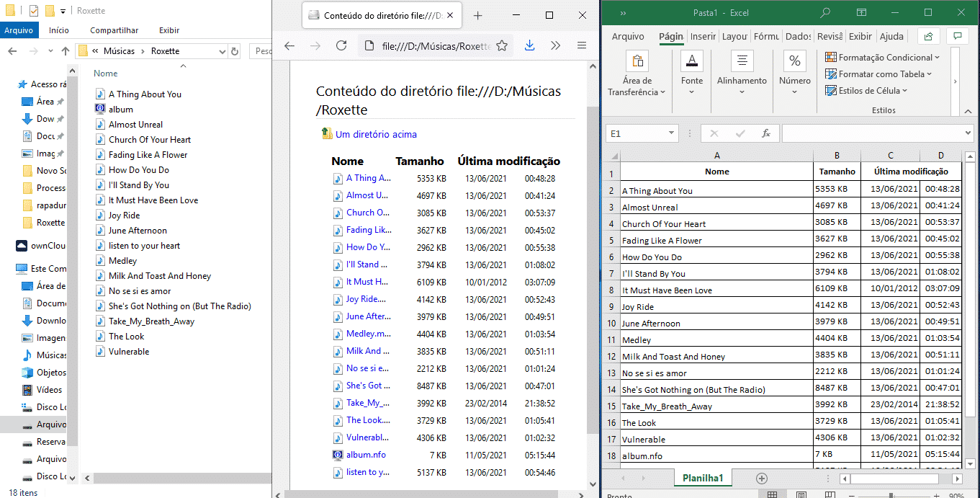Viewport: 980px width, 498px height.
Task: Select 'Vulnerable' file in File Explorer
Action: (129, 352)
